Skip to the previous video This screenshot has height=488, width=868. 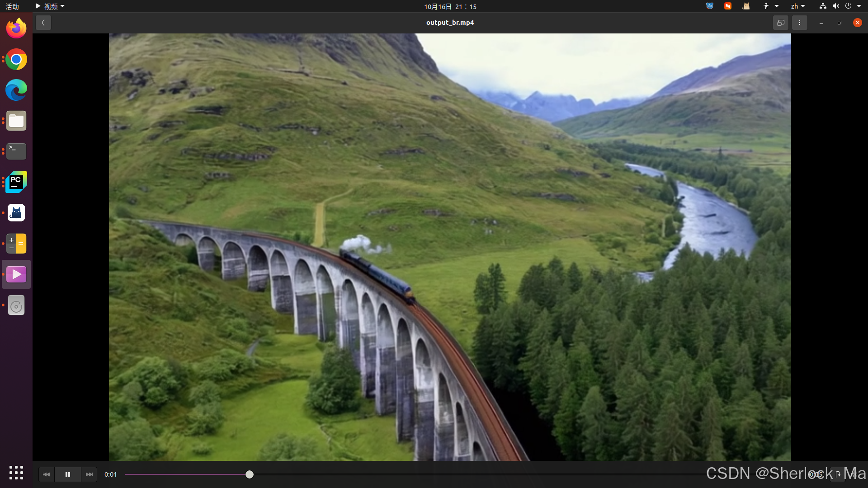pos(46,474)
